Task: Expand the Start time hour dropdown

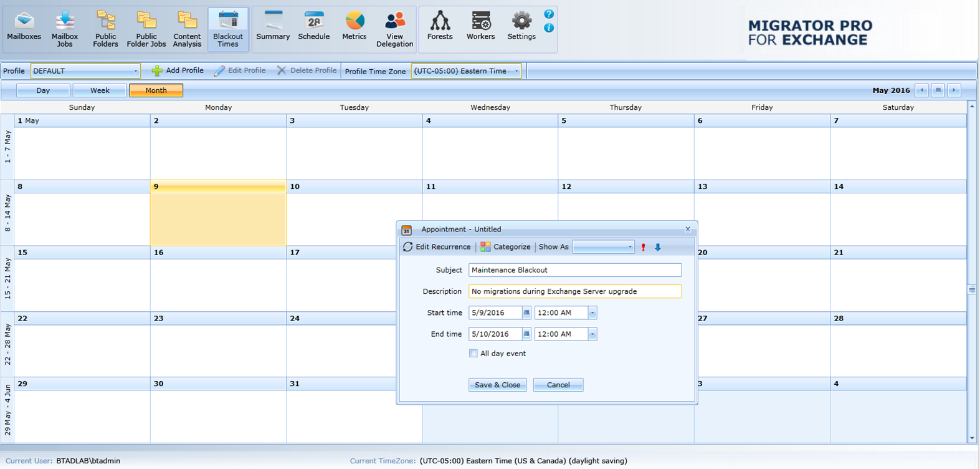Action: point(592,312)
